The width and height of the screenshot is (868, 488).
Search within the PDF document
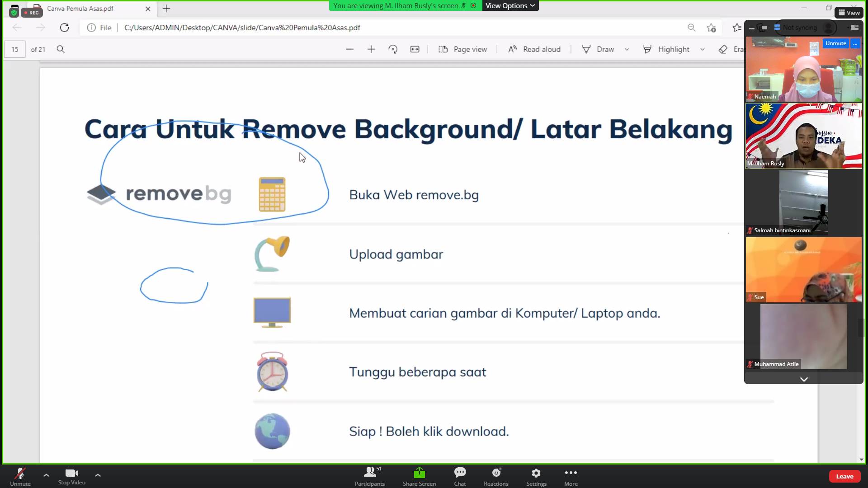tap(61, 49)
